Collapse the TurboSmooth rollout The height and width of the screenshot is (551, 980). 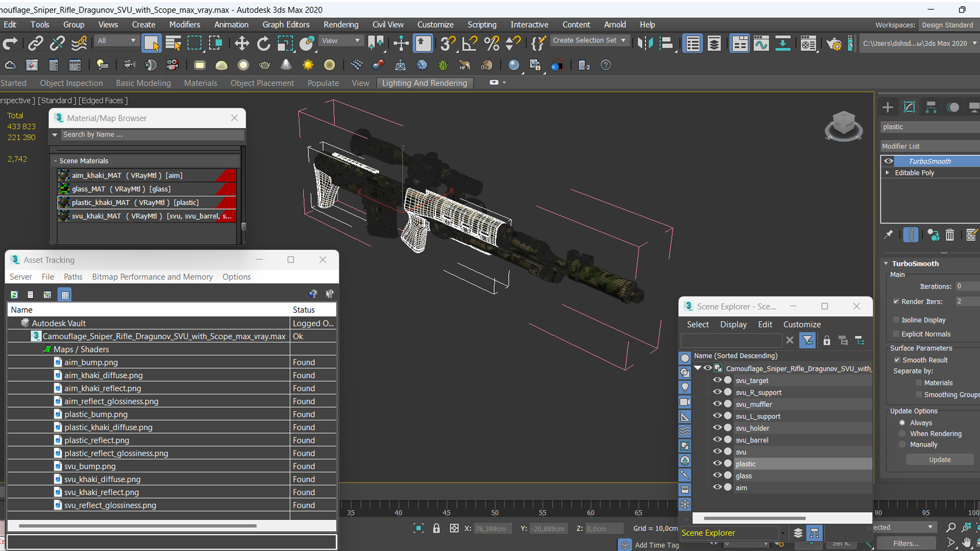coord(886,264)
